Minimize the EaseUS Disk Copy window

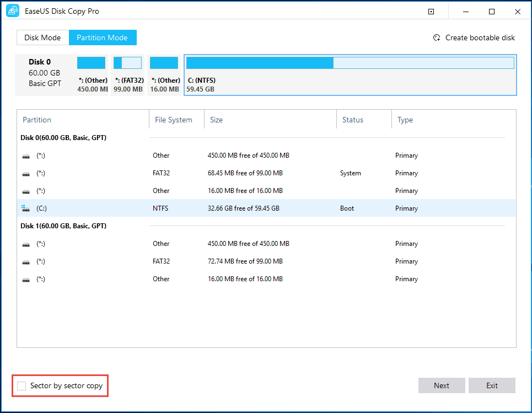pyautogui.click(x=466, y=12)
